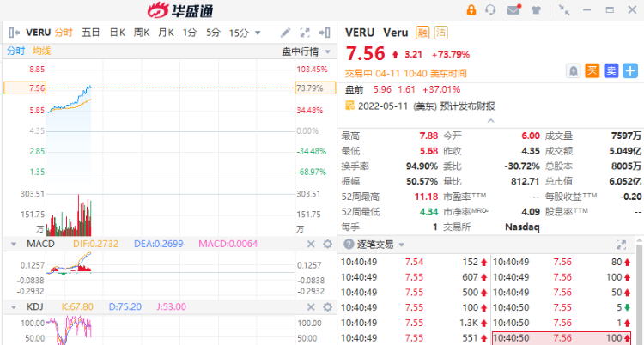644x345 pixels.
Task: Open MACD indicator selection dropdown arrow
Action: [14, 245]
